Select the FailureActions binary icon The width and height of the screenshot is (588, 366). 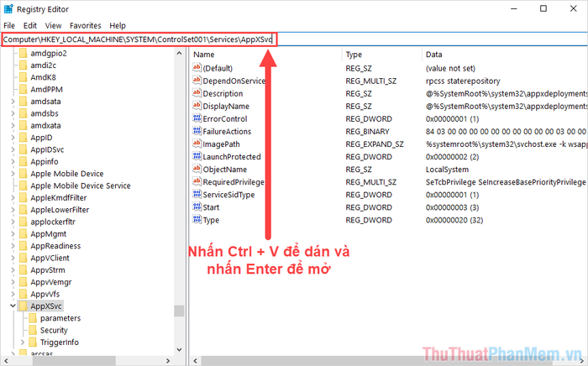(x=197, y=131)
